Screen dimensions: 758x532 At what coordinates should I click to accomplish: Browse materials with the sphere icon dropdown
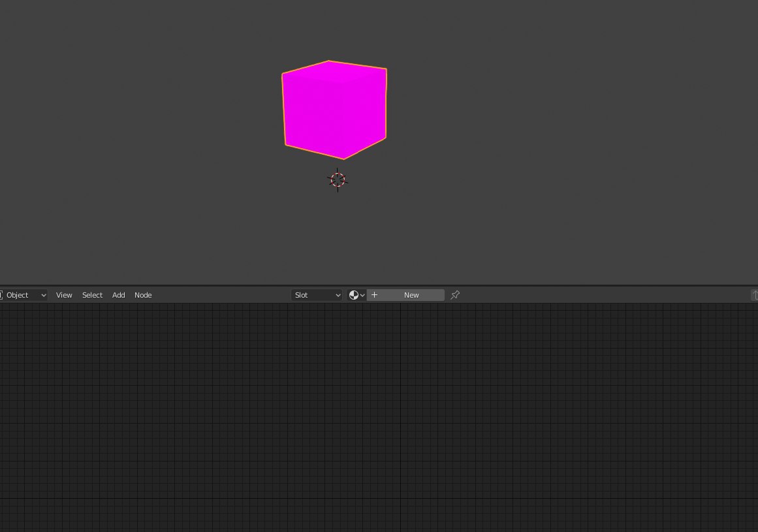356,295
